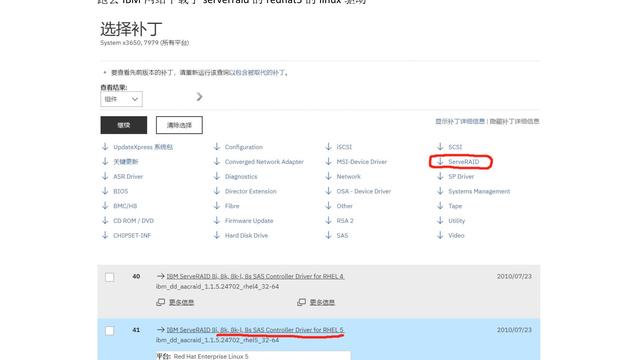Click 显示补丁详细信息 link
The height and width of the screenshot is (360, 640).
click(460, 121)
